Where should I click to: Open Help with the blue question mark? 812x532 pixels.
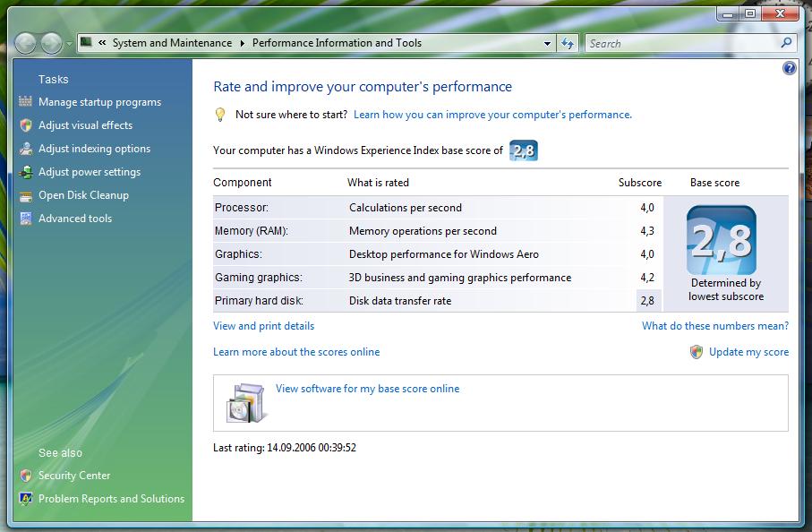coord(790,68)
